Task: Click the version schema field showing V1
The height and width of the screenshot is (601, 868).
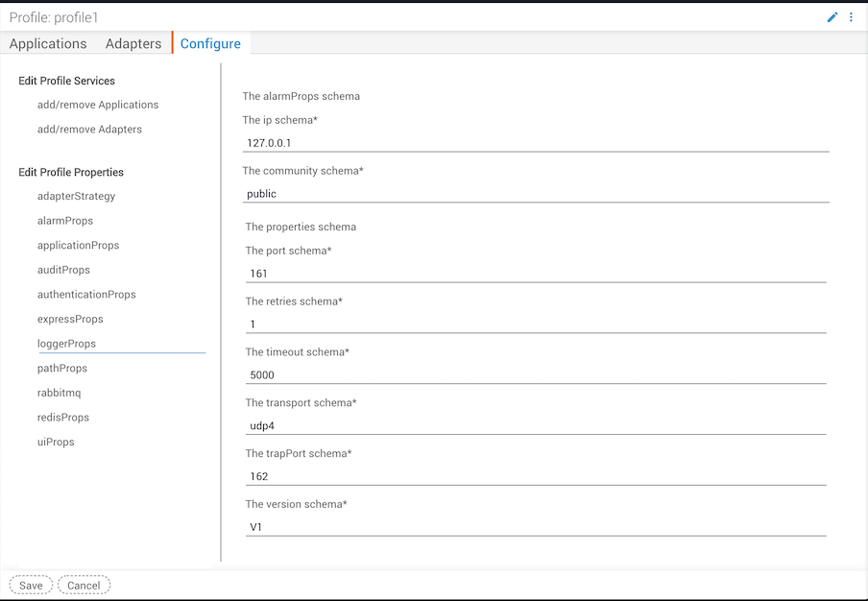Action: (x=536, y=526)
